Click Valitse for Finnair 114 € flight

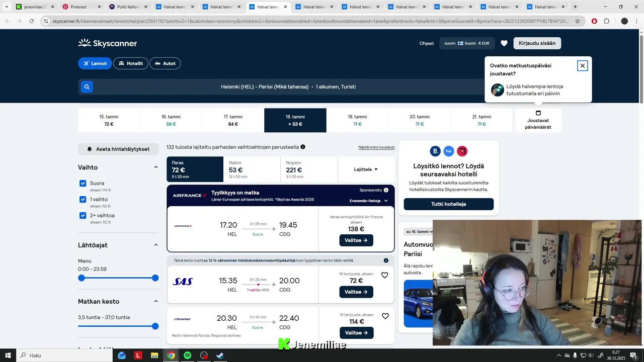click(356, 333)
